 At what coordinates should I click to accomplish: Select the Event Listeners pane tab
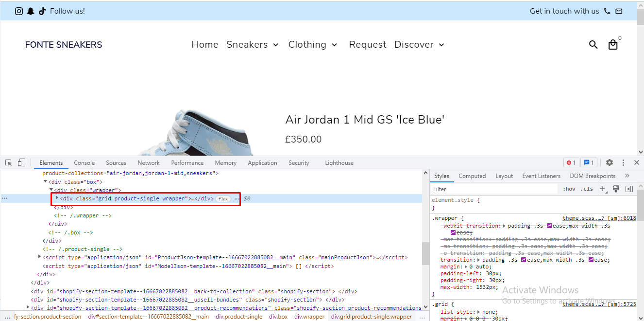point(542,176)
